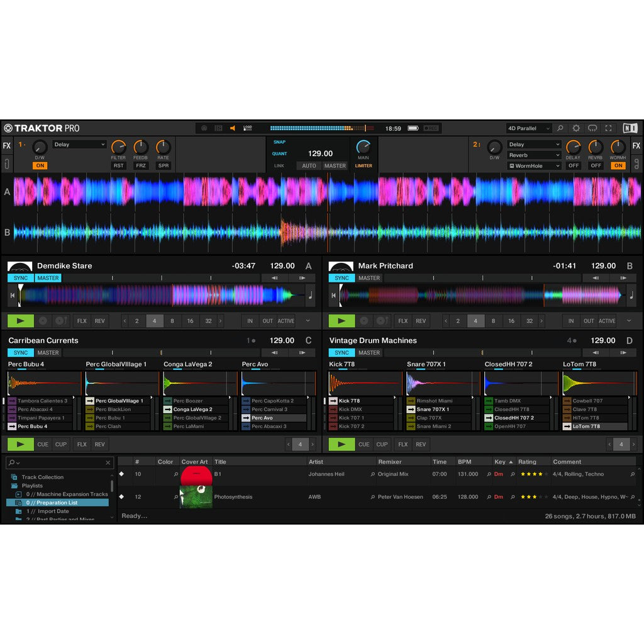Open the Delay effect selector on FX unit 1
The width and height of the screenshot is (644, 644).
point(79,145)
